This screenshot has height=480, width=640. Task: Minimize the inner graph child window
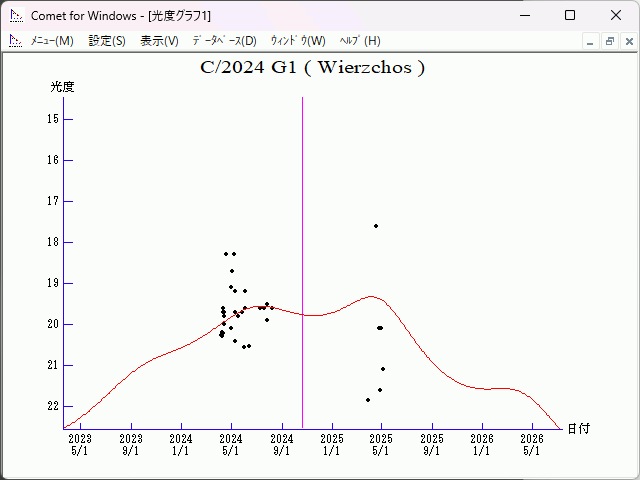click(x=591, y=41)
